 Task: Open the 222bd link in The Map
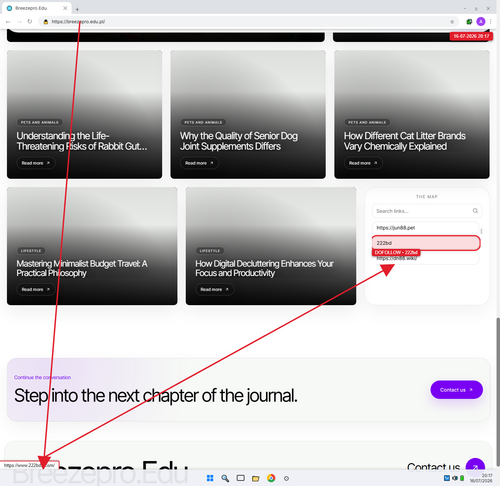[x=426, y=243]
